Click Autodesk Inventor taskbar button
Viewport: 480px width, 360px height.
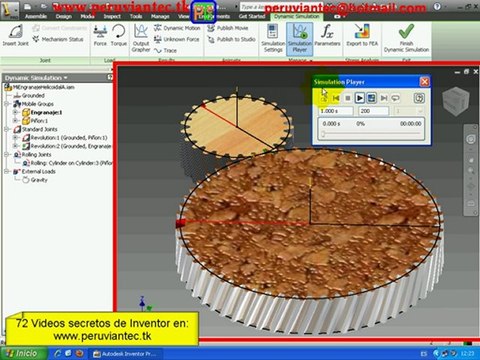click(126, 354)
